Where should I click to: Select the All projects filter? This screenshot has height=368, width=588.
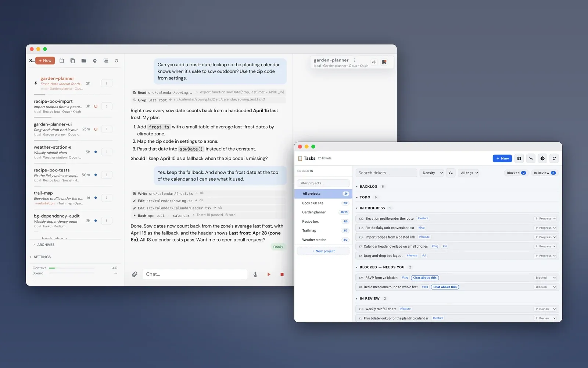pyautogui.click(x=323, y=194)
